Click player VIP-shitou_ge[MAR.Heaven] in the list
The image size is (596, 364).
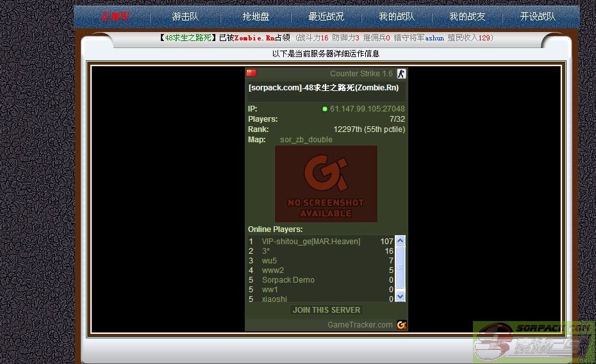pyautogui.click(x=311, y=242)
